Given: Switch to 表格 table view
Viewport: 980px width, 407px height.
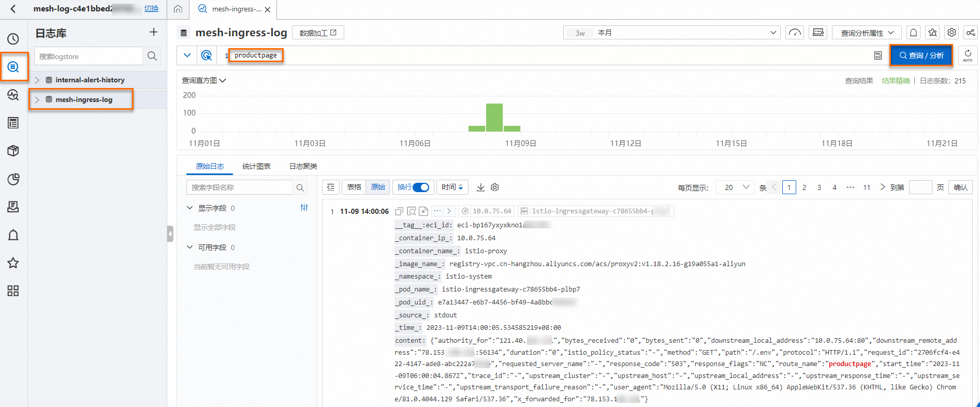Looking at the screenshot, I should point(354,187).
